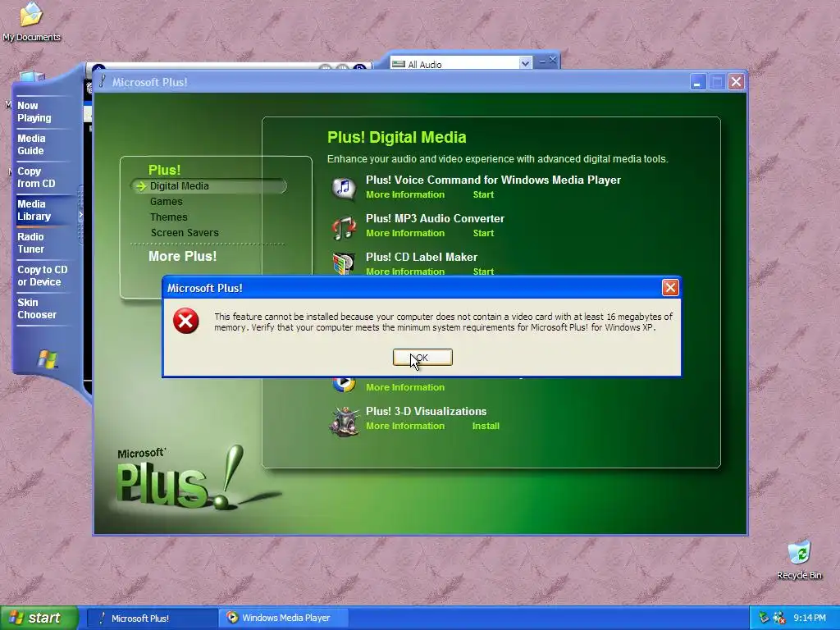Select Themes in Plus! menu

[x=169, y=217]
